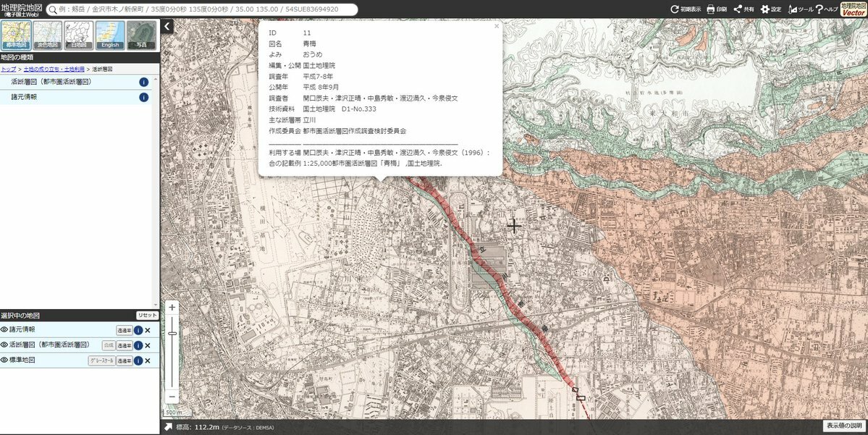Click the elevation arrow icon in status bar
The height and width of the screenshot is (435, 868).
(168, 427)
